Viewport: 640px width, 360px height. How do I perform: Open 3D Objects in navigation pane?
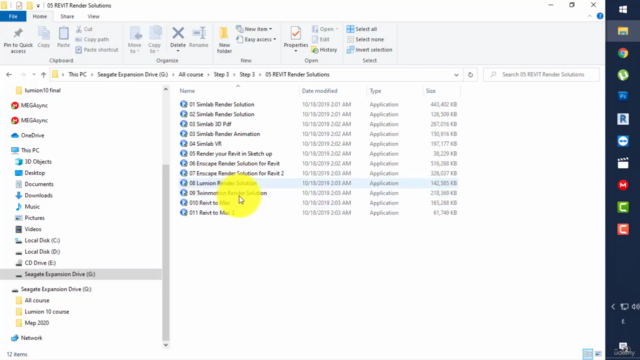(x=38, y=162)
